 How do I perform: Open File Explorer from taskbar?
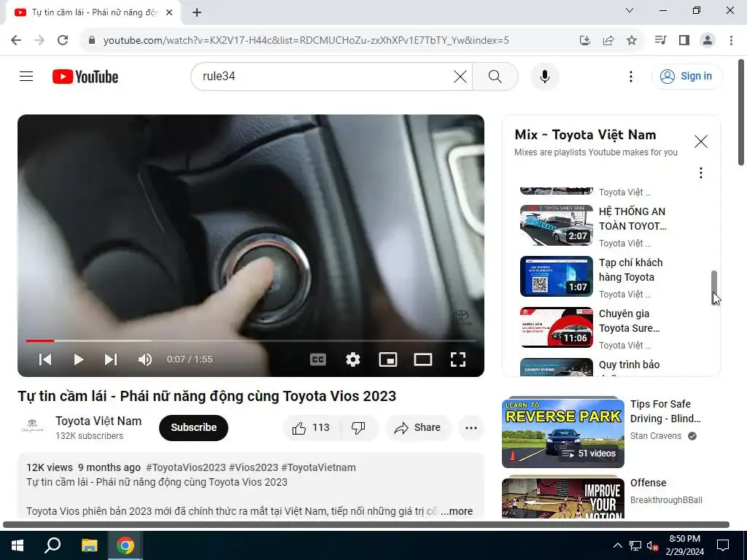[x=89, y=545]
